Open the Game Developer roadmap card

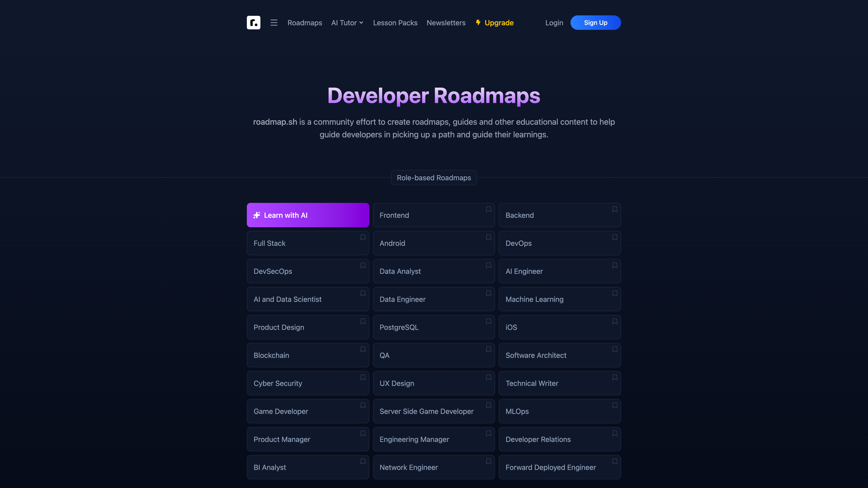pos(308,411)
